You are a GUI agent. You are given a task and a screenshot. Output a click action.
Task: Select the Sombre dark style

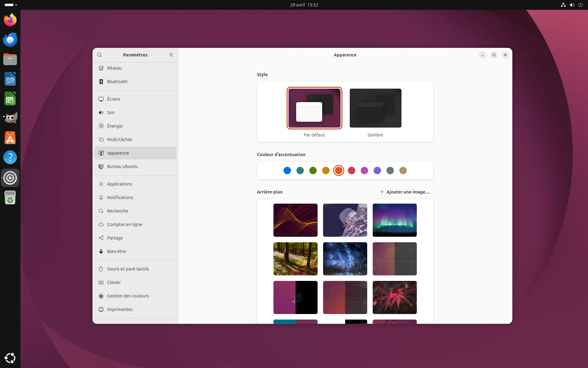(375, 108)
